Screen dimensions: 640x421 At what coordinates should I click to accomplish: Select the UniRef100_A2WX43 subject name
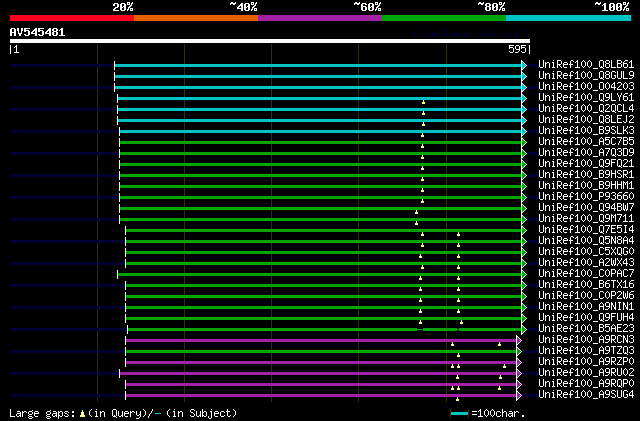click(x=586, y=263)
